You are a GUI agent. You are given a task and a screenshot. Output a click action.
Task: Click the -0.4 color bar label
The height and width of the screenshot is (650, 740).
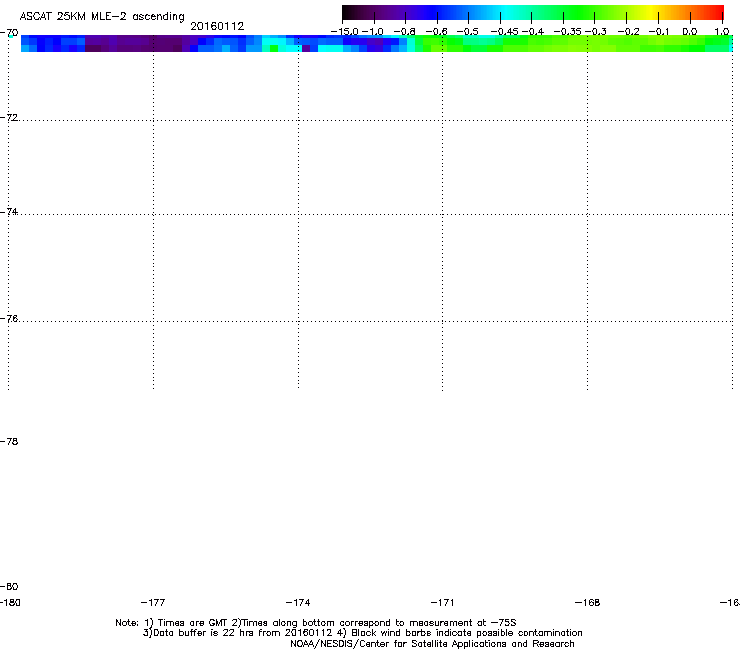(x=533, y=32)
